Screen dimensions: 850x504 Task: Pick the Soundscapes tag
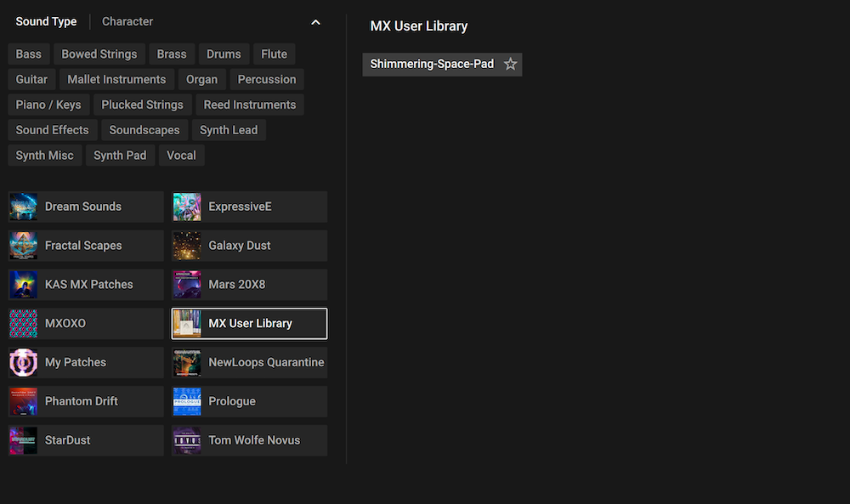pos(144,130)
